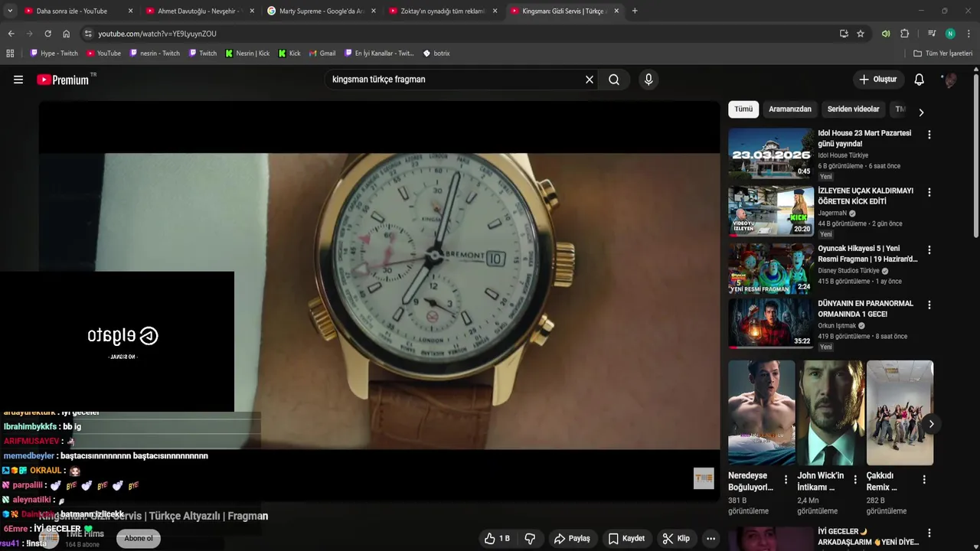980x551 pixels.
Task: Select the Tümü filter chip
Action: point(743,109)
